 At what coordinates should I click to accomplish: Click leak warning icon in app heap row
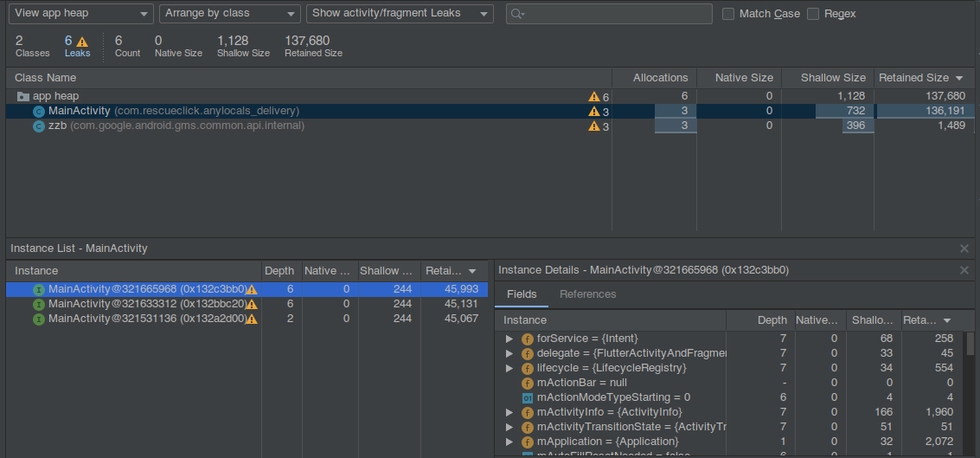(x=593, y=96)
